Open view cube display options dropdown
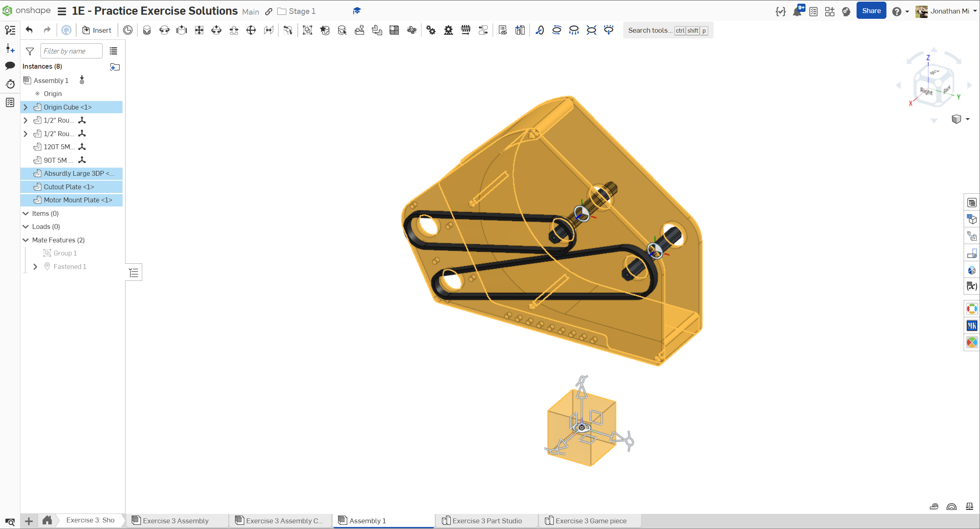Screen dimensions: 980x529 pyautogui.click(x=967, y=119)
